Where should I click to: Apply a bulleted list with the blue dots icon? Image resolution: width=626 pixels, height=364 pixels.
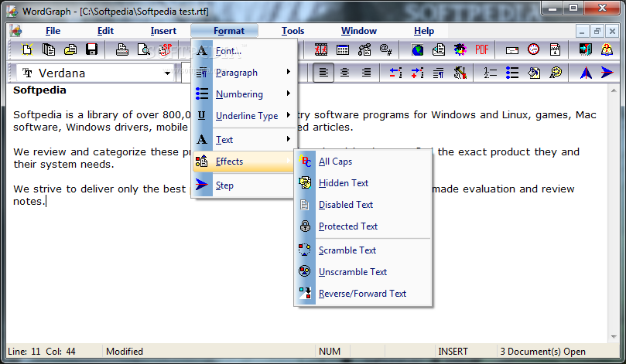pos(511,73)
